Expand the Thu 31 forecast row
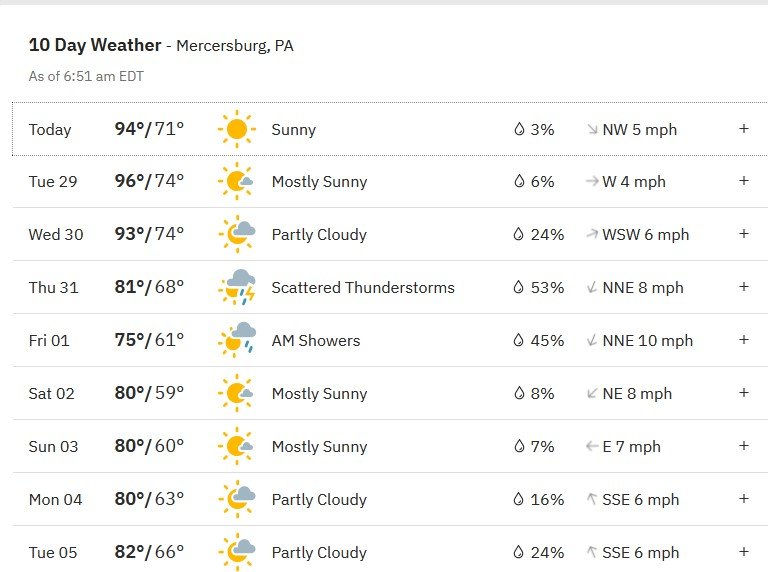 point(744,286)
